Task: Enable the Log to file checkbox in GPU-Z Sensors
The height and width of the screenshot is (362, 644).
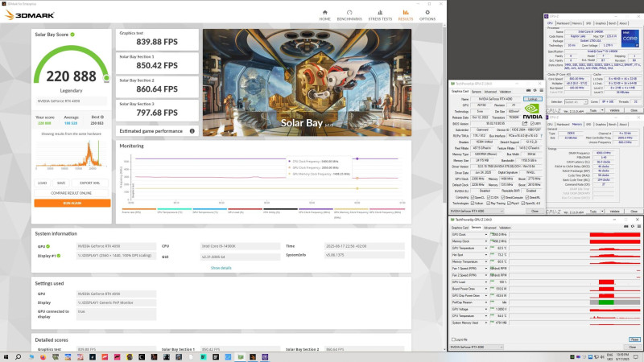Action: (x=453, y=339)
